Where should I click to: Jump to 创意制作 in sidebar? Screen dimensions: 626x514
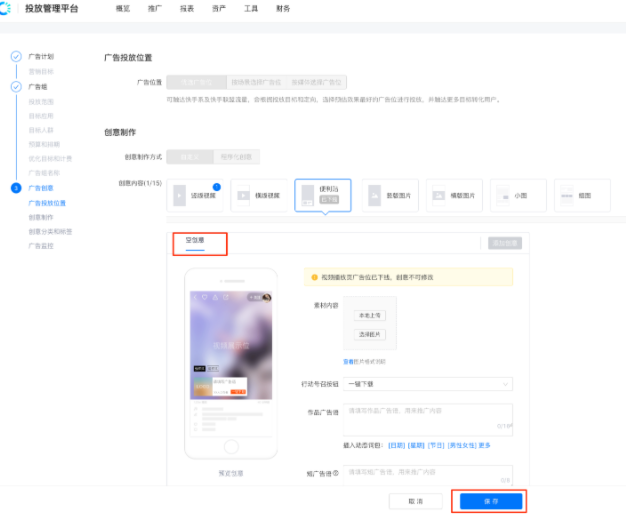[41, 217]
